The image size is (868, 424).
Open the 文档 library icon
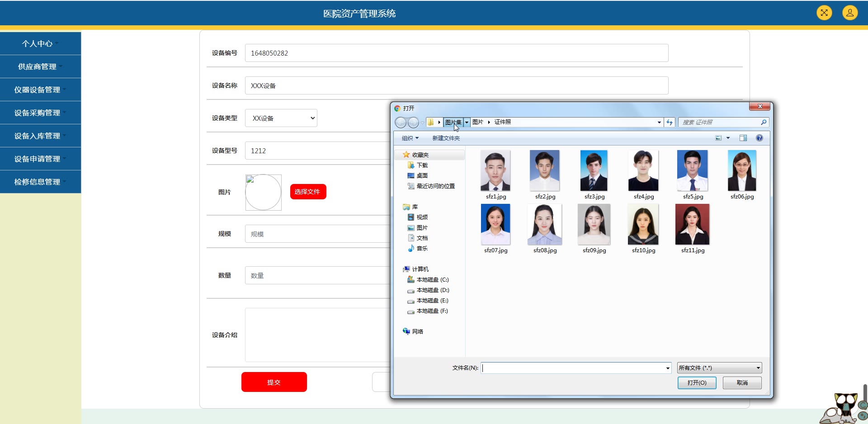[411, 238]
